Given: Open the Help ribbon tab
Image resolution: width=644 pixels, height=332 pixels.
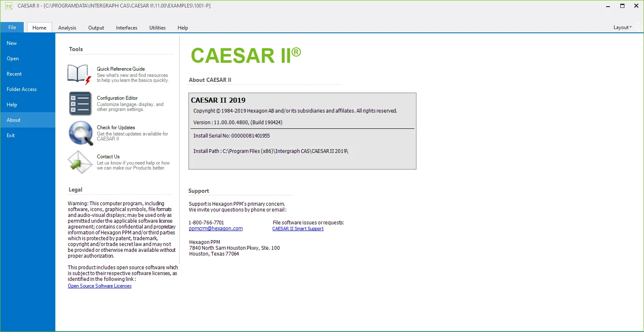Looking at the screenshot, I should 183,28.
